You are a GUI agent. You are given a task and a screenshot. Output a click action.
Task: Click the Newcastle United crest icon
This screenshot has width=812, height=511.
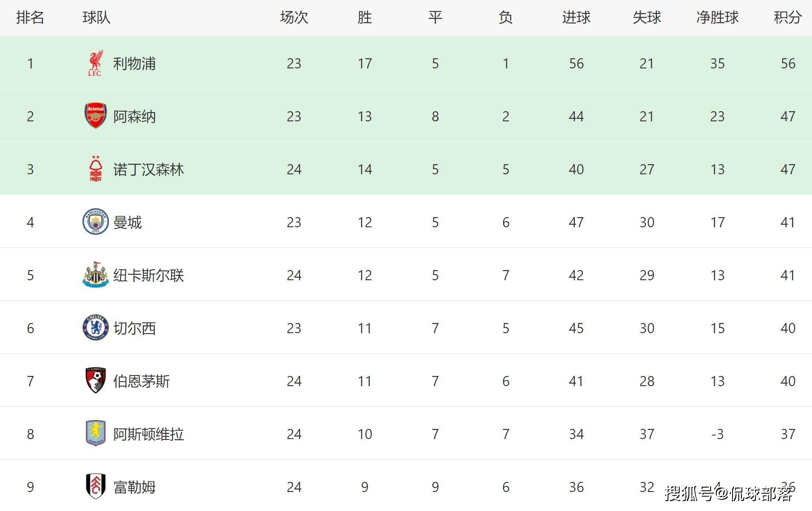(x=95, y=274)
